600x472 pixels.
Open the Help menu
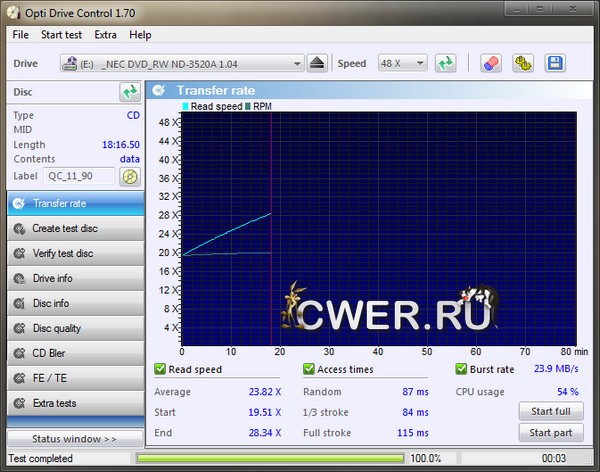click(140, 35)
